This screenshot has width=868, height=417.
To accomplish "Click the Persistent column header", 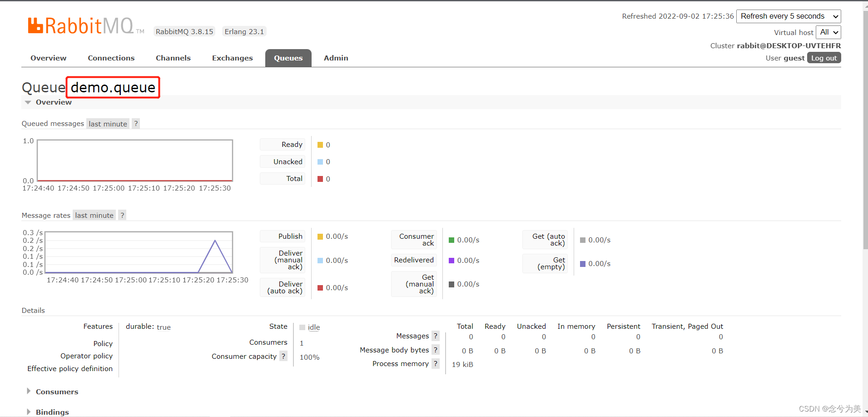I will tap(624, 327).
